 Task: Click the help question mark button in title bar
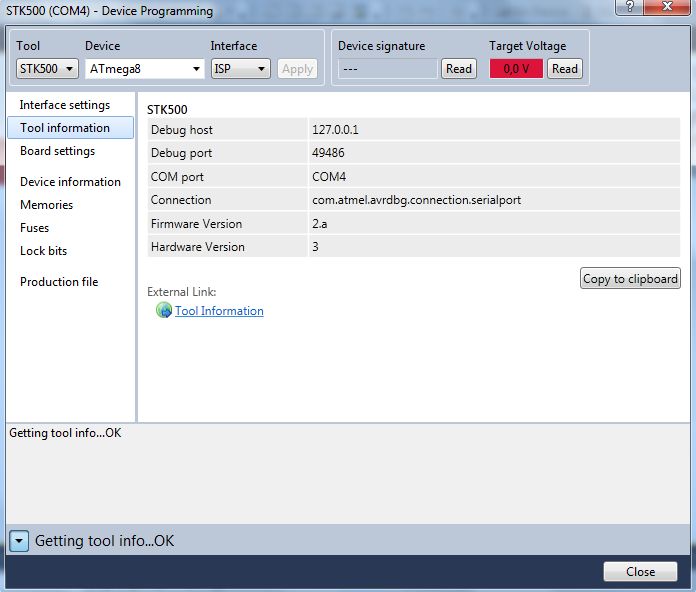pos(629,7)
